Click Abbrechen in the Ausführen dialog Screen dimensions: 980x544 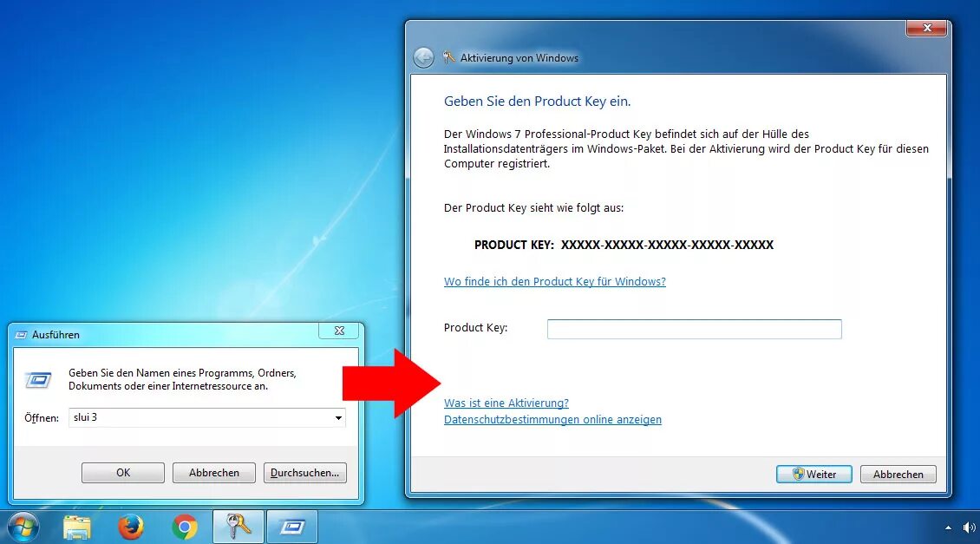click(213, 473)
